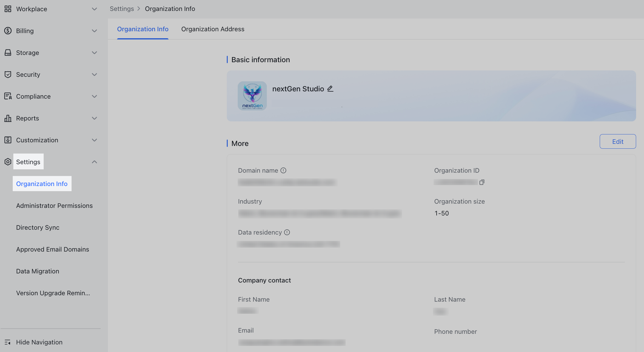This screenshot has height=352, width=644.
Task: Open Data Migration page
Action: (38, 271)
